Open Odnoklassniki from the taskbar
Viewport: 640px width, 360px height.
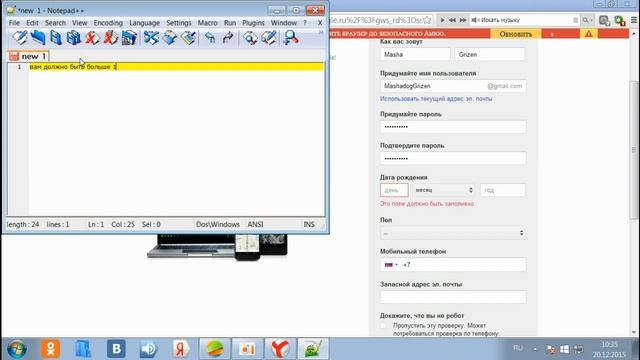coord(50,349)
